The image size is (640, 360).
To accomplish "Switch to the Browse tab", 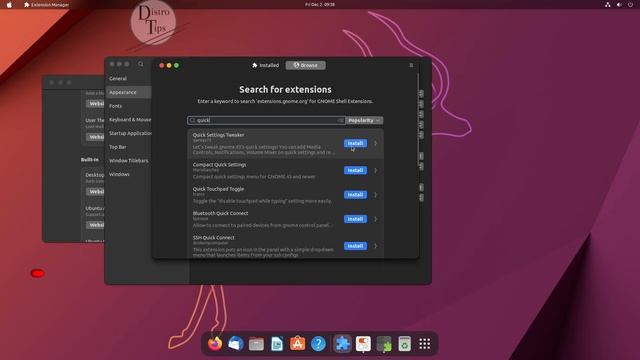I will (x=306, y=65).
